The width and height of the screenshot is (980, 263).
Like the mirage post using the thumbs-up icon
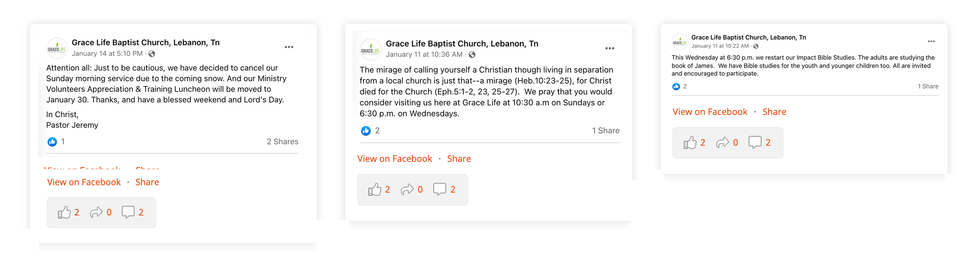(x=374, y=189)
